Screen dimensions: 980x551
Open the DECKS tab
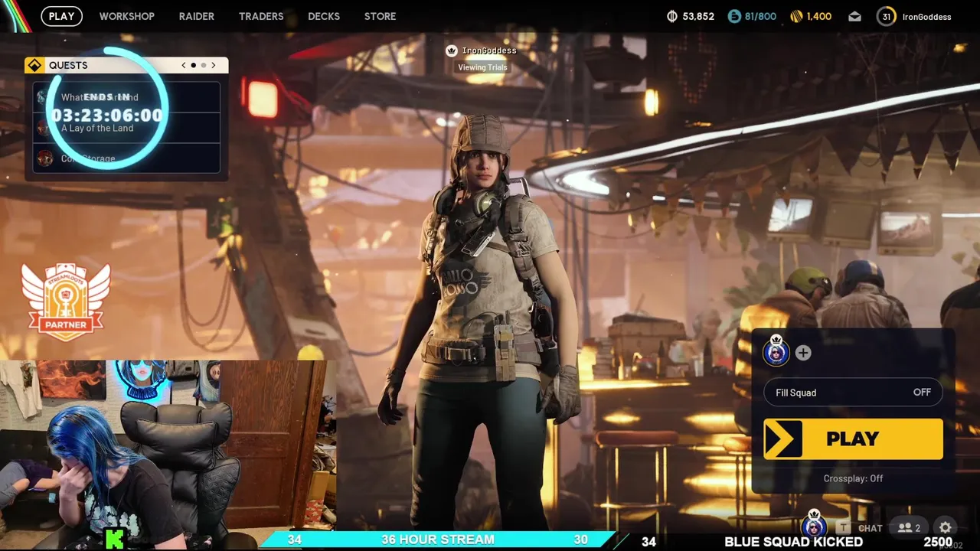coord(324,16)
